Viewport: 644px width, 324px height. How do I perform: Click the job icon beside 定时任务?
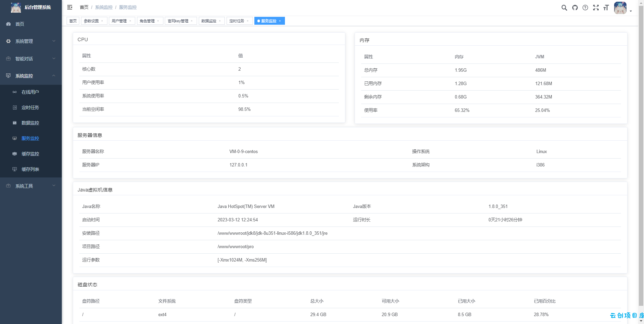(x=14, y=107)
